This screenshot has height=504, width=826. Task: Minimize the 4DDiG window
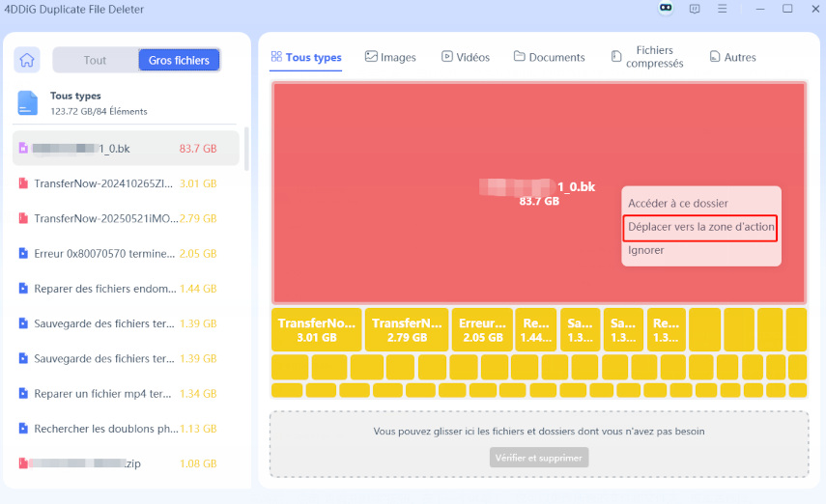pyautogui.click(x=759, y=9)
